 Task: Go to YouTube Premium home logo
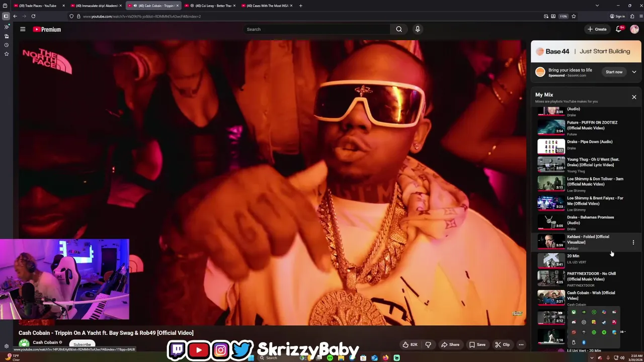(x=47, y=29)
